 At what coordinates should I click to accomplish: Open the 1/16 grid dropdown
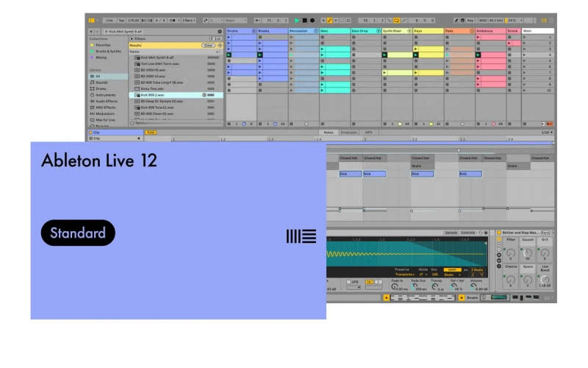click(547, 132)
